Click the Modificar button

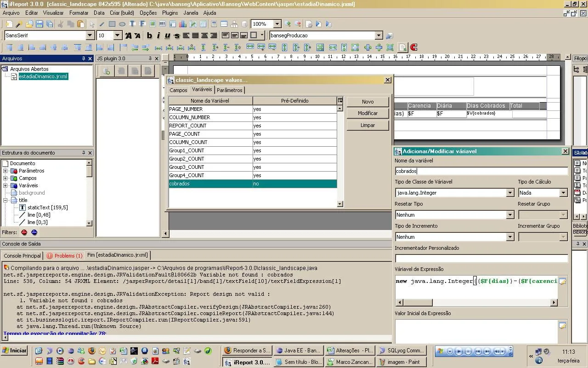(367, 113)
